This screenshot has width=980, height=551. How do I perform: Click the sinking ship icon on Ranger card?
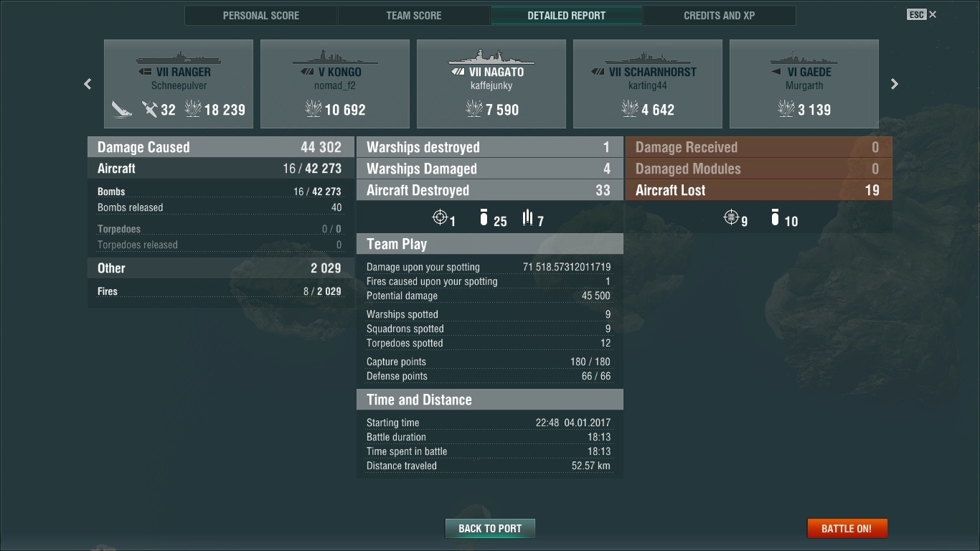[x=122, y=109]
